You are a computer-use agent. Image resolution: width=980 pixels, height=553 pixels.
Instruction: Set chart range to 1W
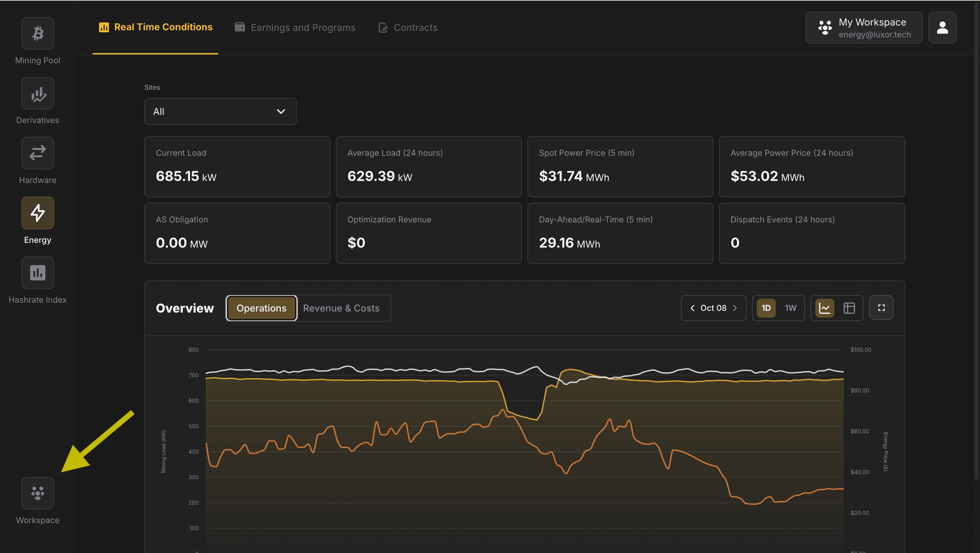(x=790, y=308)
